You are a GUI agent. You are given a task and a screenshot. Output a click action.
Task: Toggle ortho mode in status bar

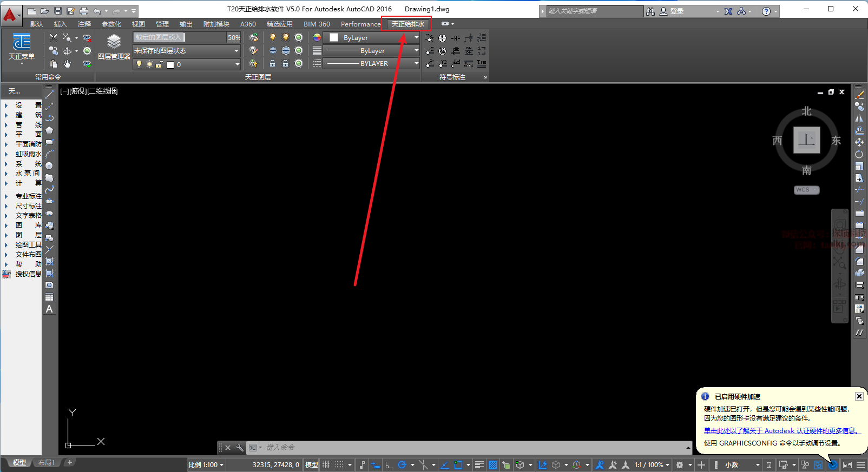tap(389, 464)
